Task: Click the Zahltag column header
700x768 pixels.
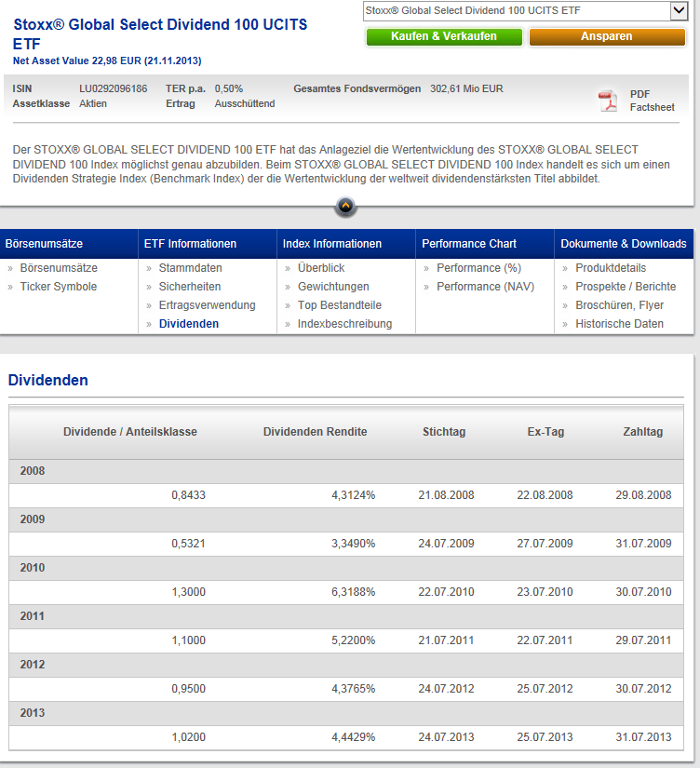Action: click(x=643, y=432)
